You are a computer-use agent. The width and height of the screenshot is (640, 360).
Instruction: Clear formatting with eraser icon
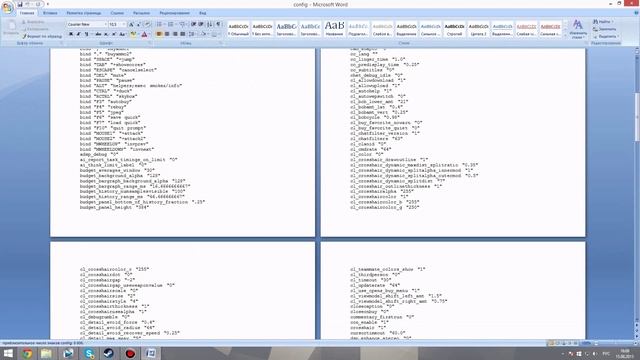pyautogui.click(x=147, y=24)
